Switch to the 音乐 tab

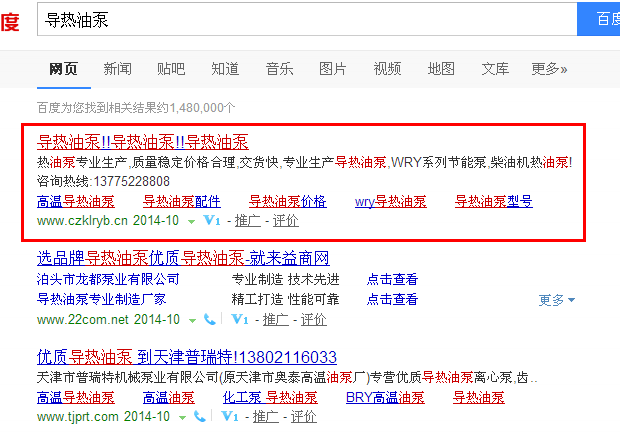[279, 69]
